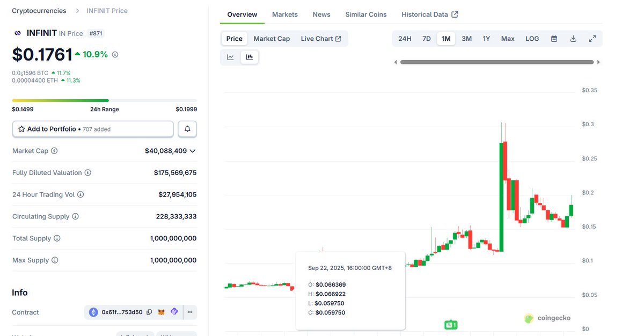Copy the contract address
The width and height of the screenshot is (644, 336).
click(x=149, y=312)
